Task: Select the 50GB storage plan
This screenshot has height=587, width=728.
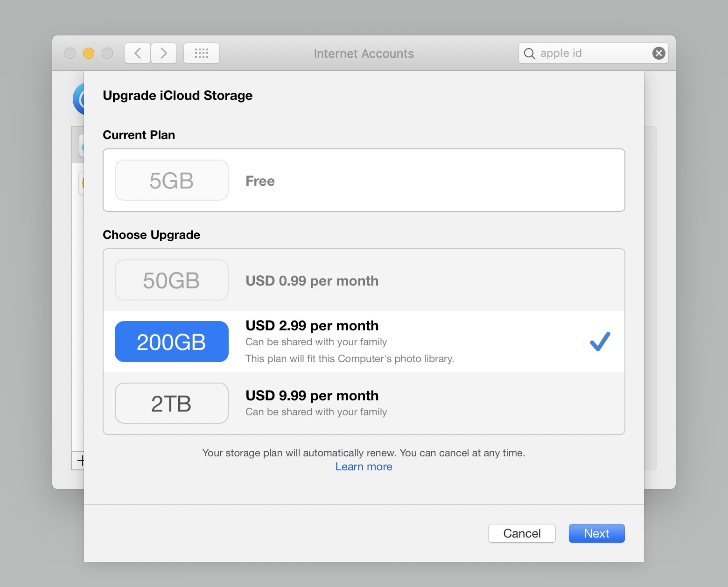Action: (364, 280)
